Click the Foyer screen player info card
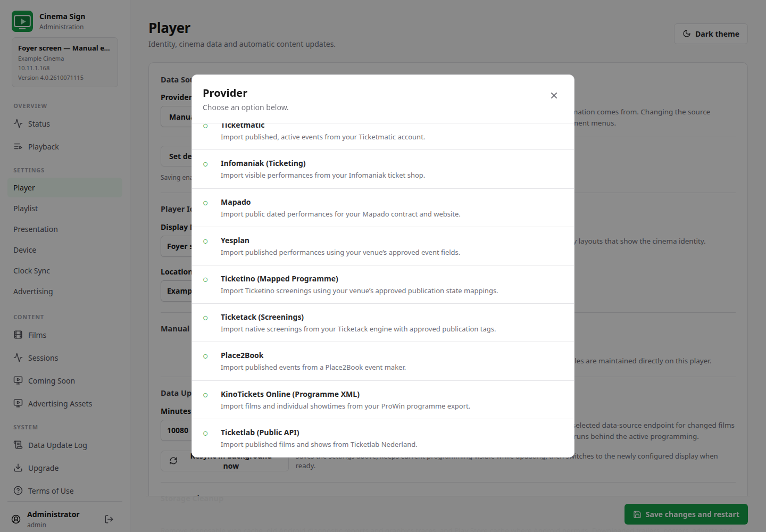The image size is (766, 532). 65,62
